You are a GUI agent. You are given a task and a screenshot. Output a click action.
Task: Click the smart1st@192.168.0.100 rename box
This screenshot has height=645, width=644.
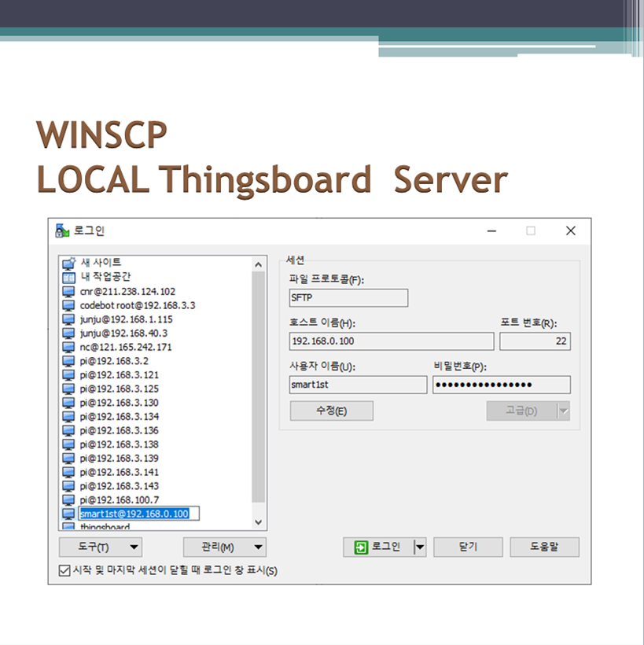click(x=139, y=514)
